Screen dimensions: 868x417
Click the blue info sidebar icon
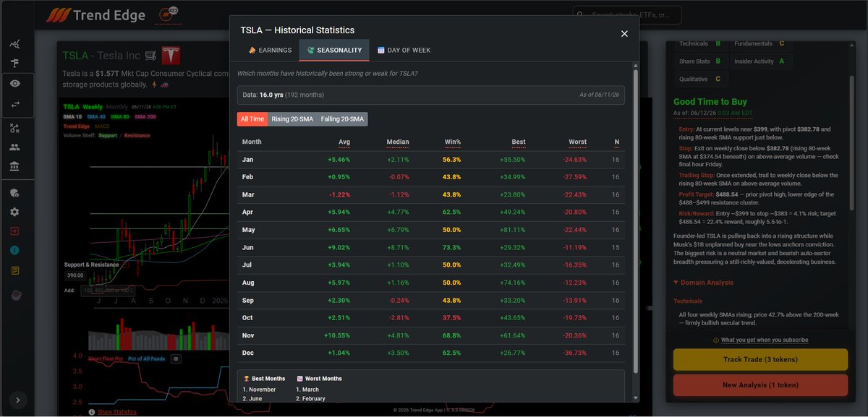pyautogui.click(x=14, y=251)
